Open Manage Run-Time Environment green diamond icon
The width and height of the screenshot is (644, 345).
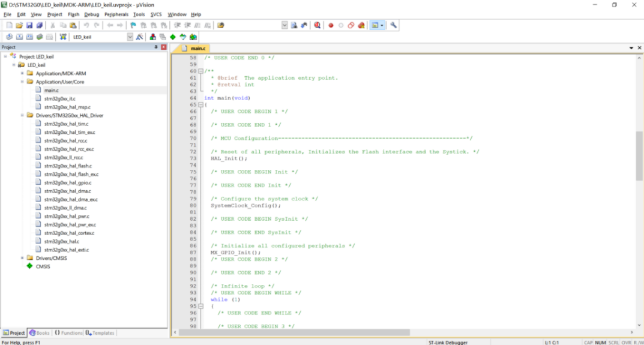pos(173,37)
